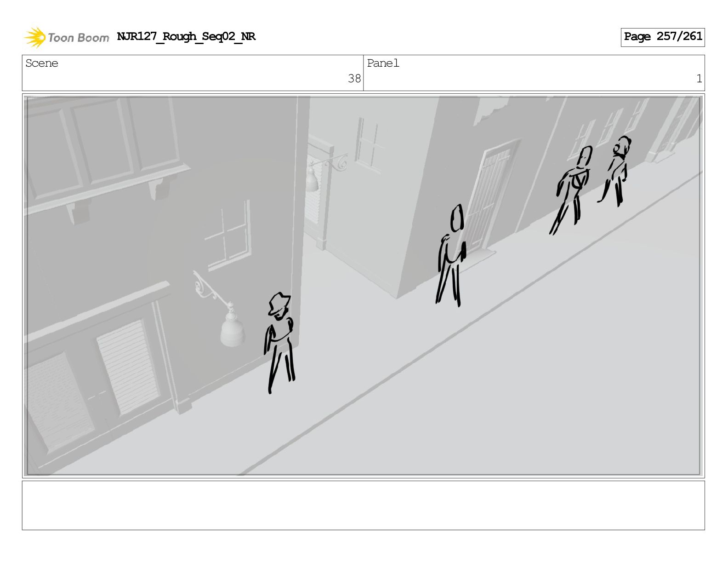Image resolution: width=728 pixels, height=563 pixels.
Task: Click the Panel label
Action: click(x=383, y=63)
